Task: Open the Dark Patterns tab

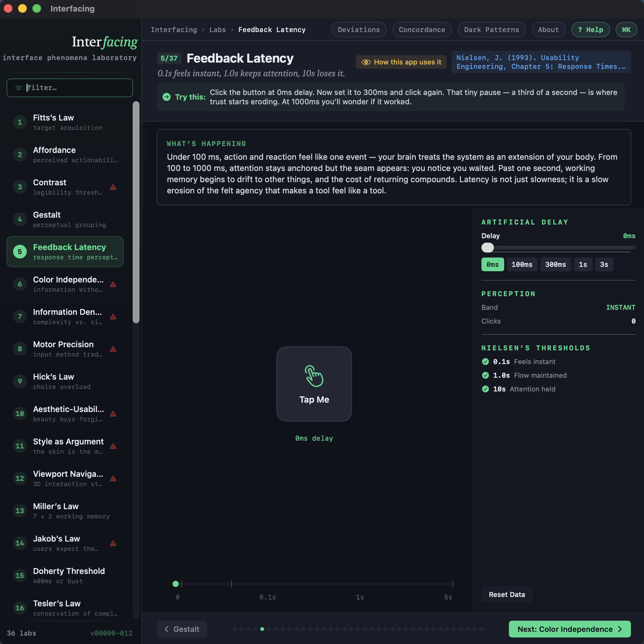Action: pos(491,30)
